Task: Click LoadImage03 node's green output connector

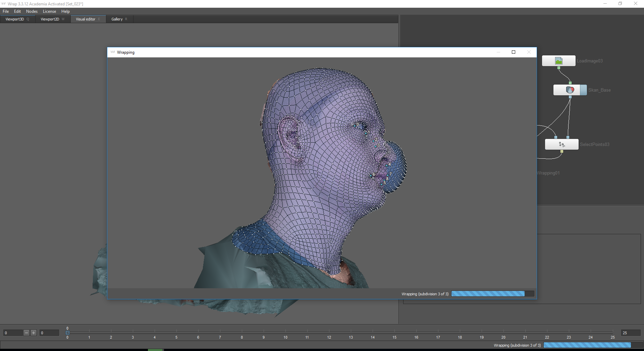Action: pyautogui.click(x=559, y=68)
